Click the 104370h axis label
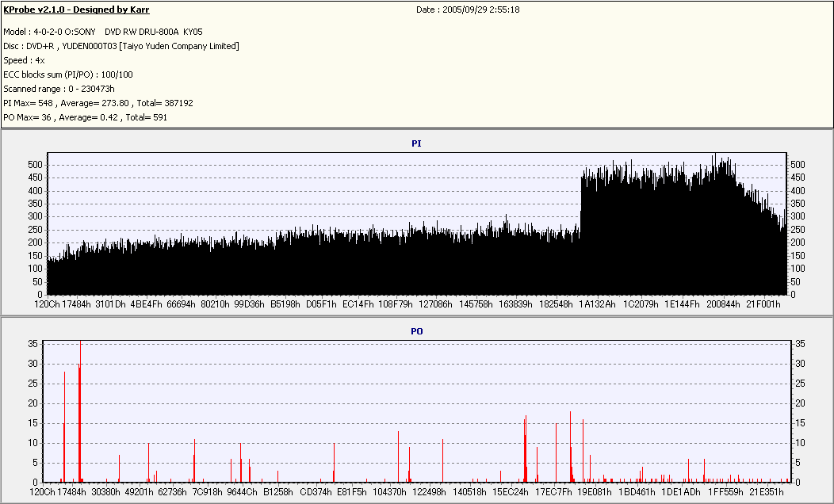 click(x=389, y=492)
